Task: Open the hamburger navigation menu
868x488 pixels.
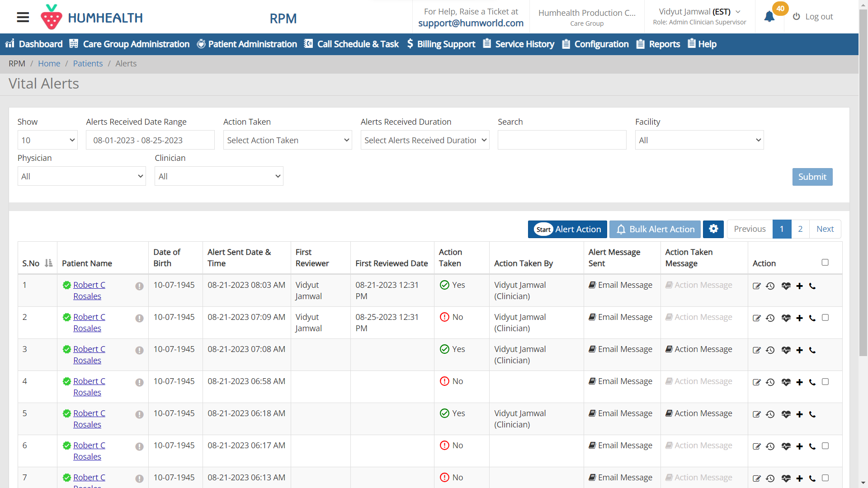Action: click(x=23, y=17)
